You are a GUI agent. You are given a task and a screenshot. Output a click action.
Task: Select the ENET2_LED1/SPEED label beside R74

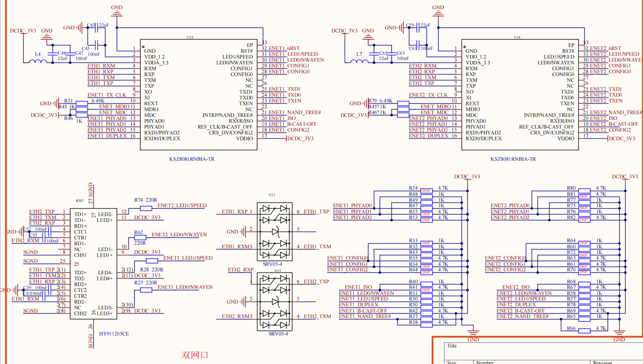[182, 206]
